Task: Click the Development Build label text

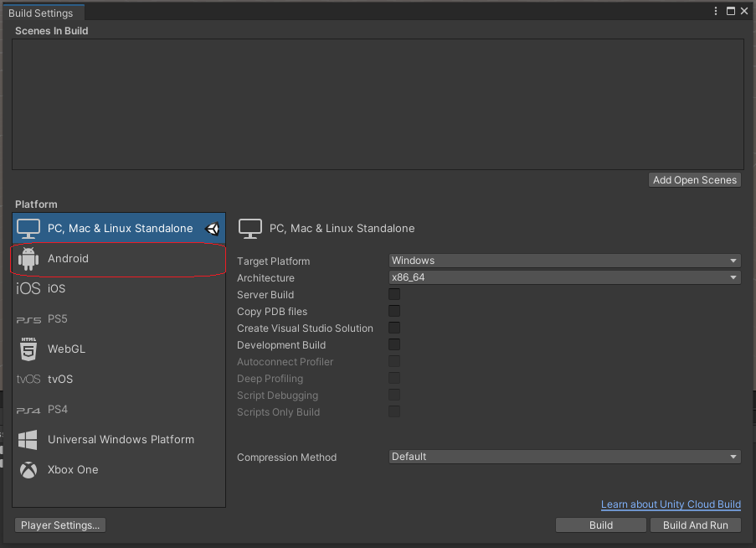Action: (x=281, y=345)
